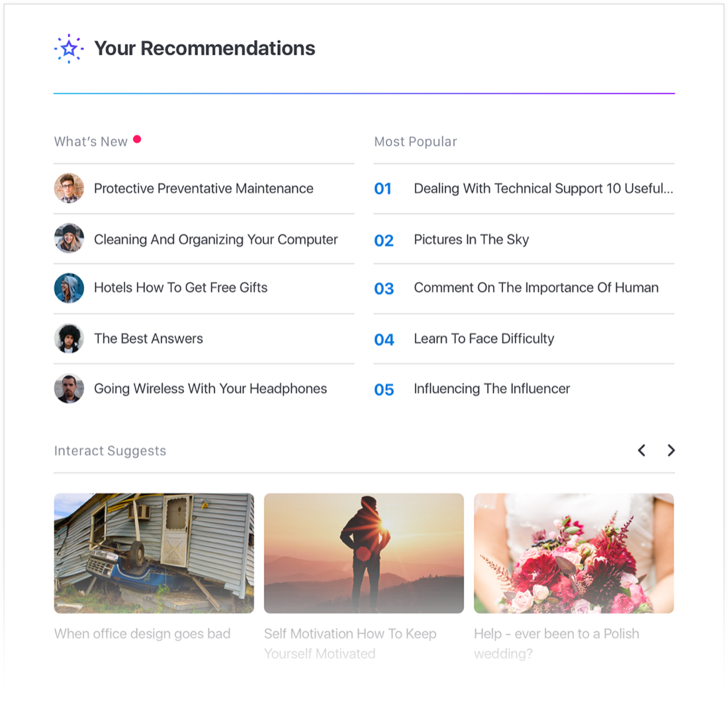The image size is (728, 728).
Task: Open the Most Popular section heading
Action: point(416,142)
